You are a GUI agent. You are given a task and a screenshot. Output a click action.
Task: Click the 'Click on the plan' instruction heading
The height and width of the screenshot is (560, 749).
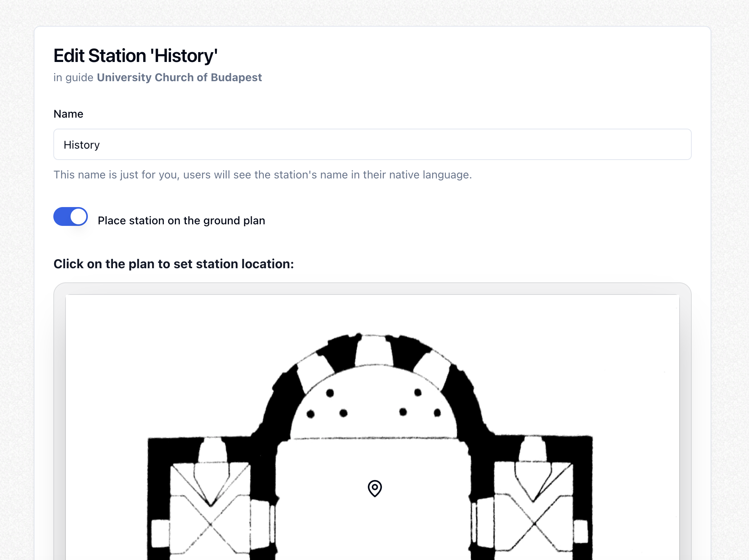(173, 264)
